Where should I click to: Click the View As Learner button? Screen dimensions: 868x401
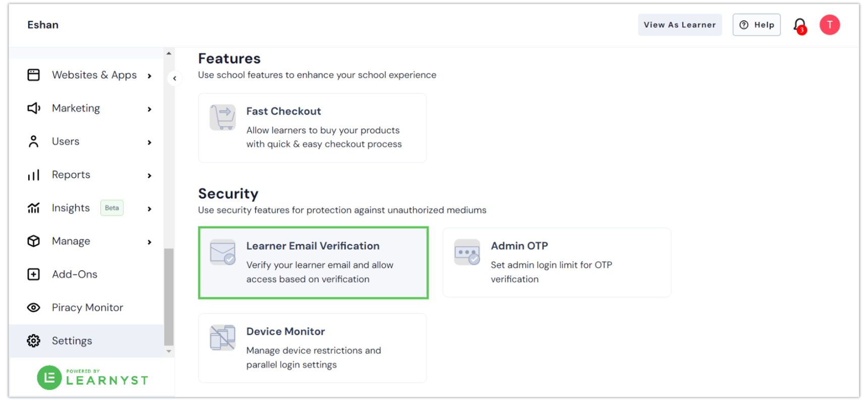(680, 24)
